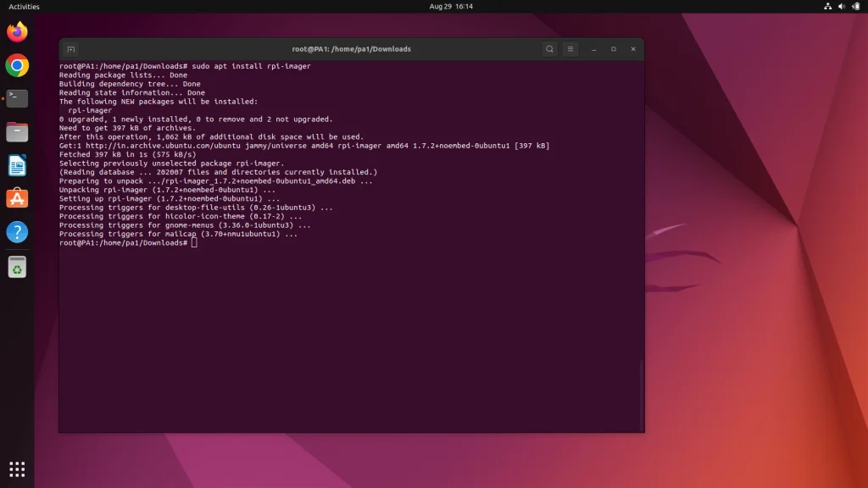This screenshot has height=488, width=868.
Task: Open the Files manager from the dock
Action: tap(17, 131)
